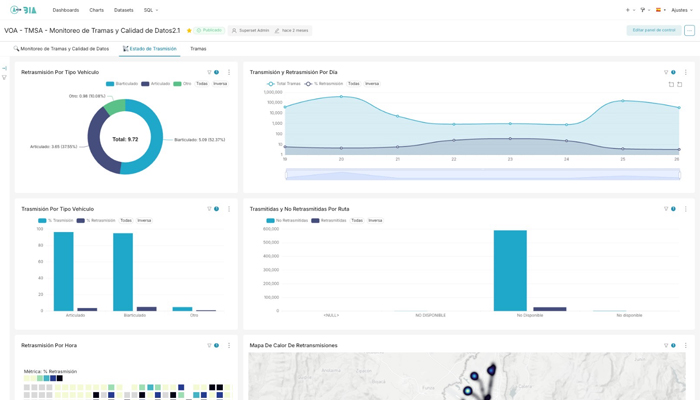This screenshot has width=700, height=400.
Task: Toggle the No Retrasmitidas legend in route chart
Action: (x=287, y=221)
